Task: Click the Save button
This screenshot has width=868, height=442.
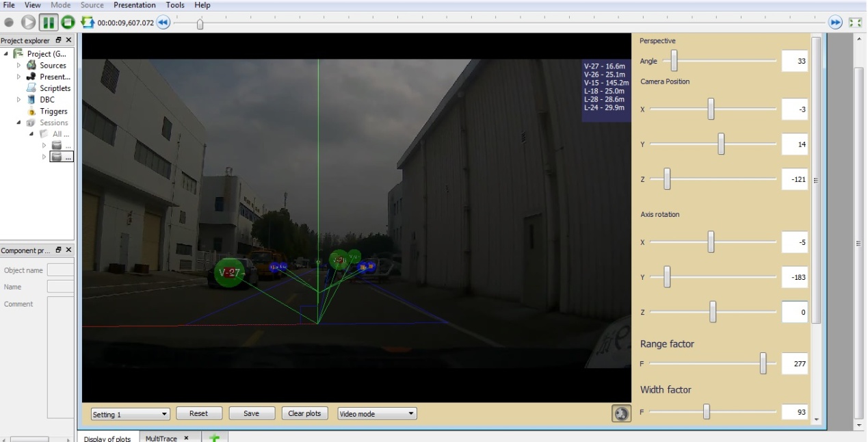Action: [252, 413]
